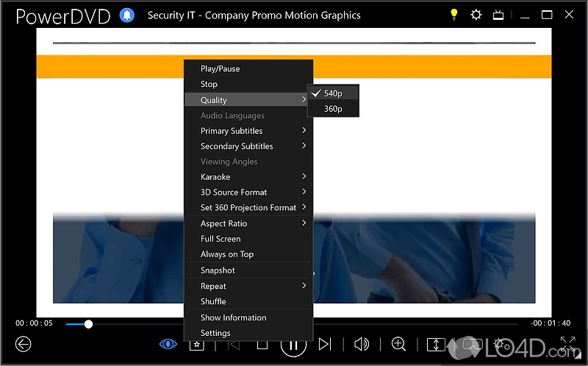Choose Full Screen menu entry
Image resolution: width=588 pixels, height=366 pixels.
pos(248,239)
